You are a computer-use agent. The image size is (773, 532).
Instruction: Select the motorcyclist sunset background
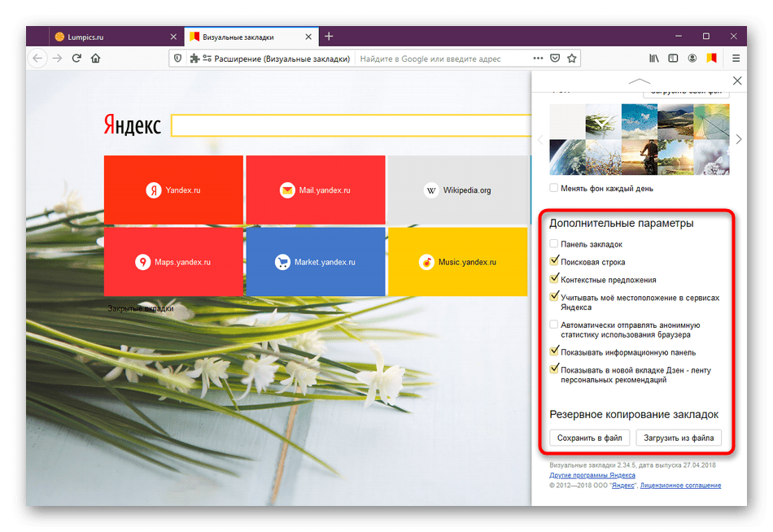click(x=640, y=157)
